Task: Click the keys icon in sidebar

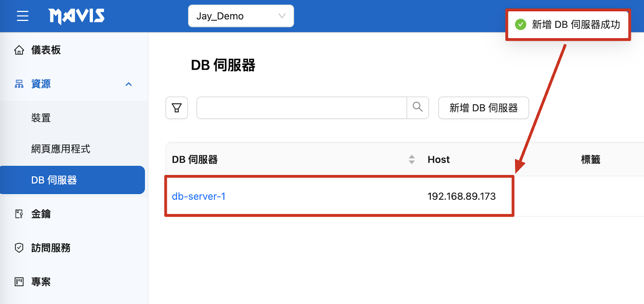Action: click(x=19, y=214)
